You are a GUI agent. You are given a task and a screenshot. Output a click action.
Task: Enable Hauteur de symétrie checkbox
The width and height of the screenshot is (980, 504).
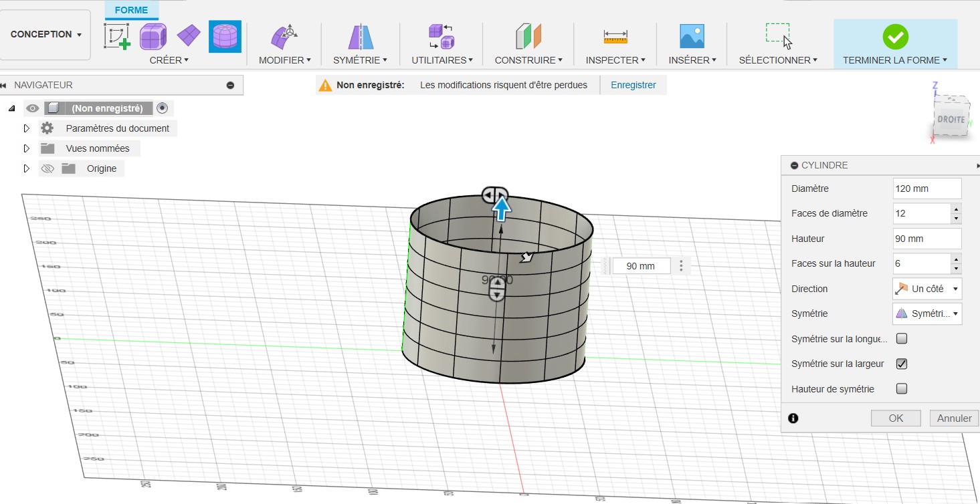(902, 388)
